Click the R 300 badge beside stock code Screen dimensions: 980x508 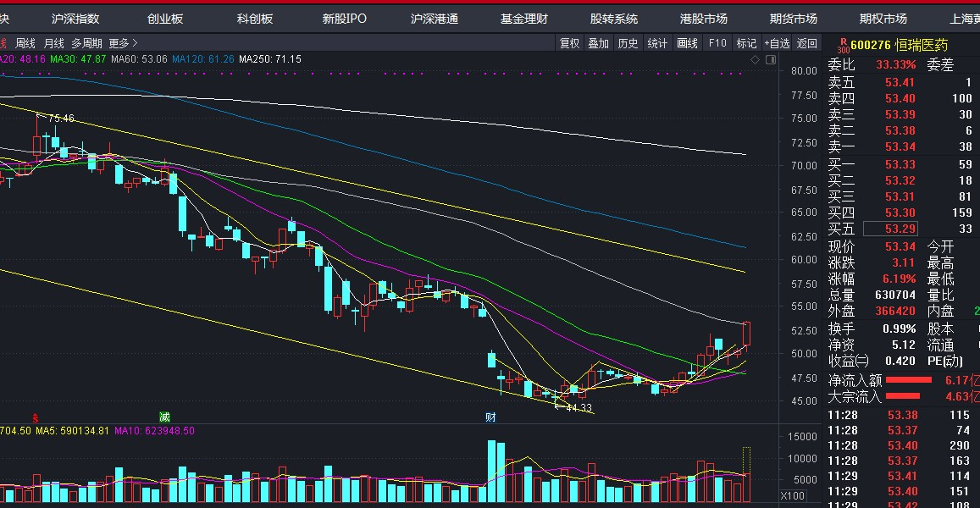844,45
